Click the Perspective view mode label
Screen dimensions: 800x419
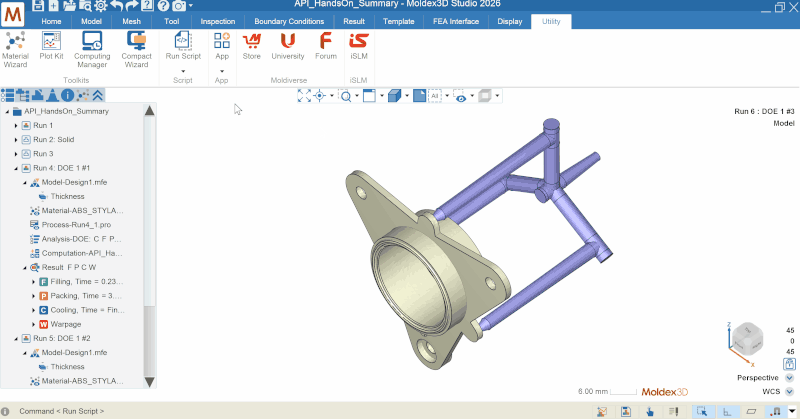coord(757,378)
